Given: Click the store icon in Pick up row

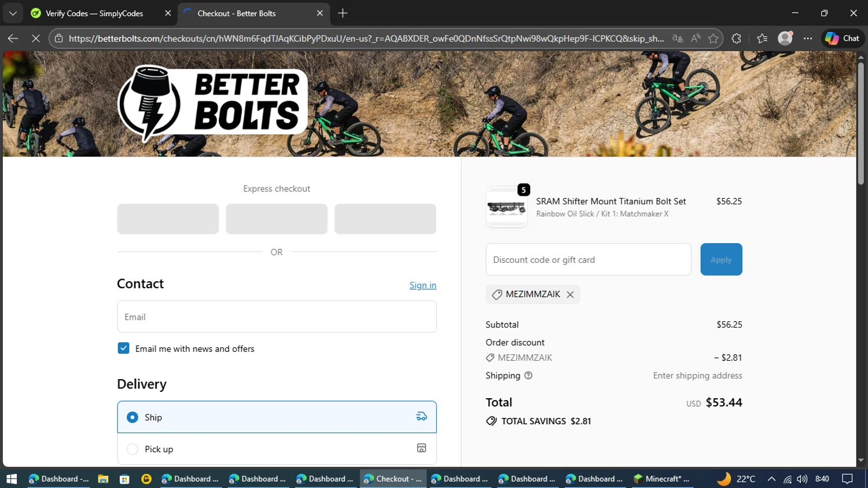Looking at the screenshot, I should pyautogui.click(x=421, y=448).
